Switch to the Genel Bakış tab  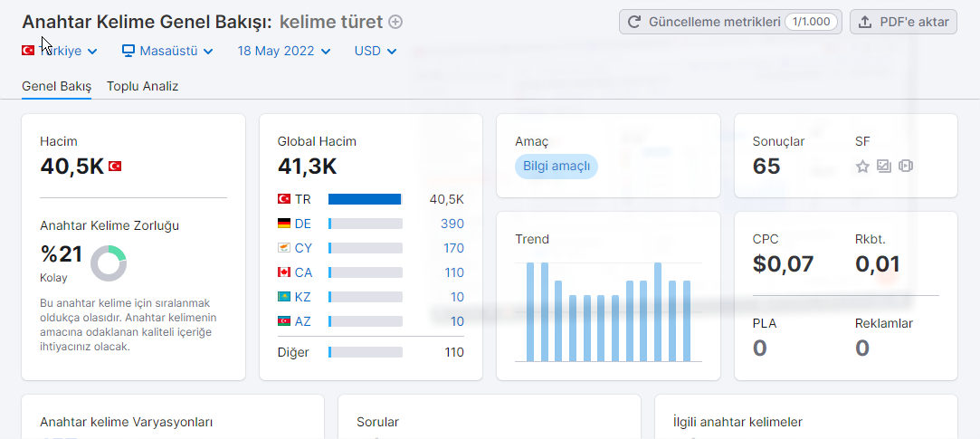57,86
